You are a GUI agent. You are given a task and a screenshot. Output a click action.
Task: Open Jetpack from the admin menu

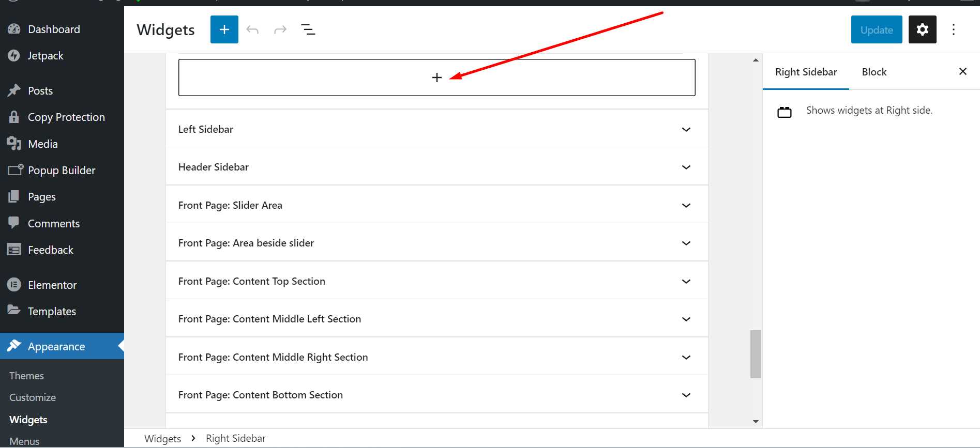(46, 55)
